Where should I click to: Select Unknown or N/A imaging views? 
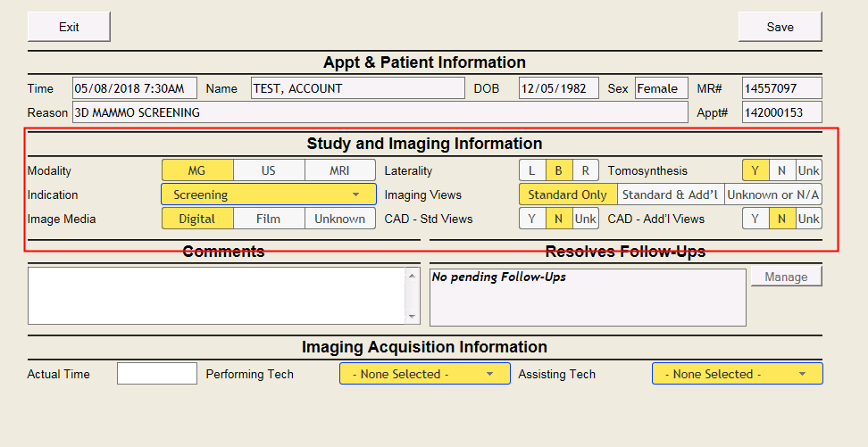[x=772, y=195]
